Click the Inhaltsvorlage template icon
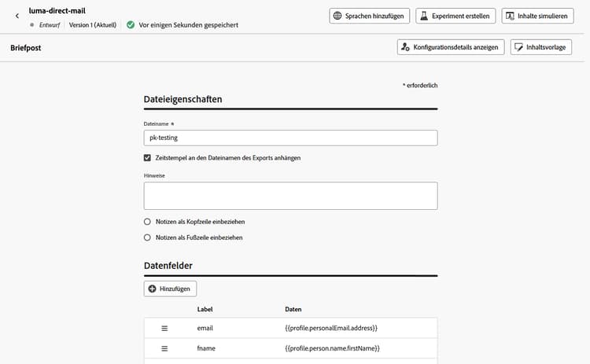The height and width of the screenshot is (364, 590). (x=519, y=47)
